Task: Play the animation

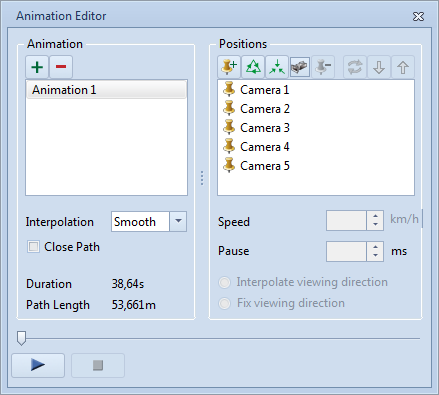Action: click(x=38, y=365)
